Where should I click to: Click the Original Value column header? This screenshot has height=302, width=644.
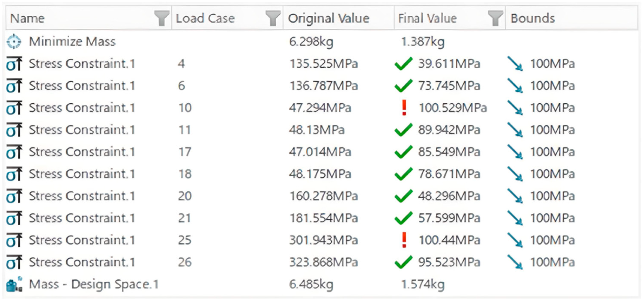(328, 18)
